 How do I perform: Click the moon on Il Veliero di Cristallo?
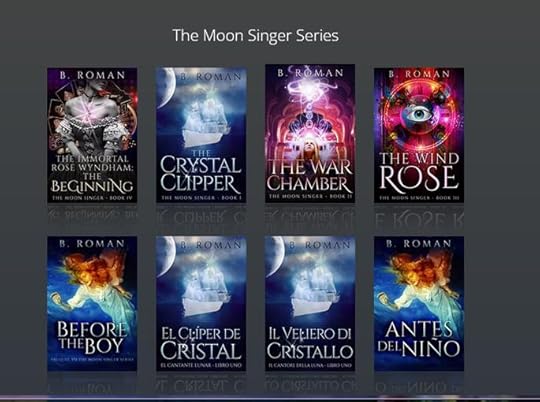point(274,257)
